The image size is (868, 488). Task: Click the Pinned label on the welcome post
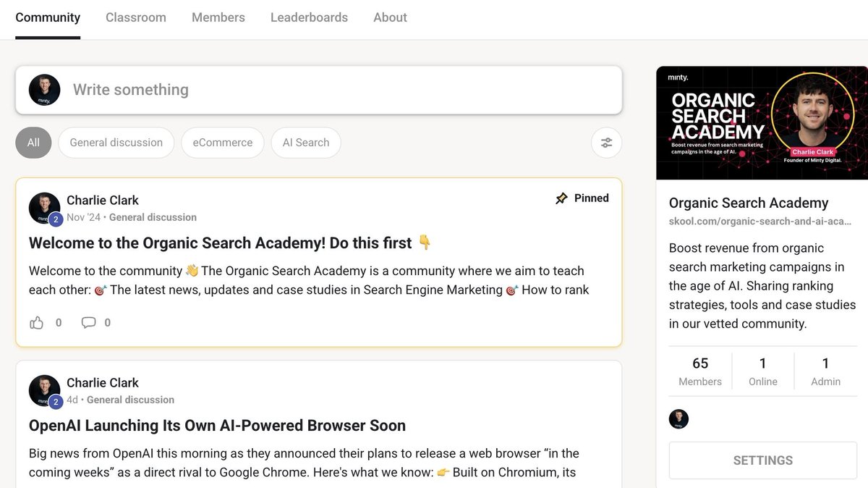[592, 198]
